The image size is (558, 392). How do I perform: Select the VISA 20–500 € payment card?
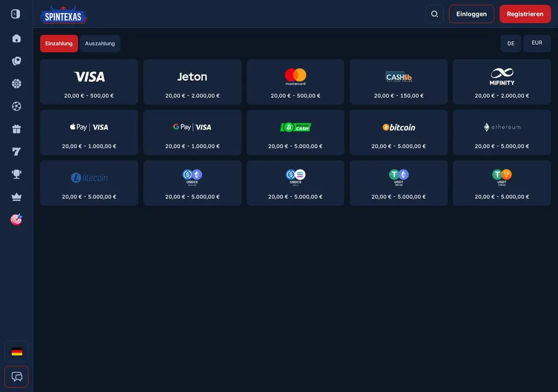[x=89, y=82]
